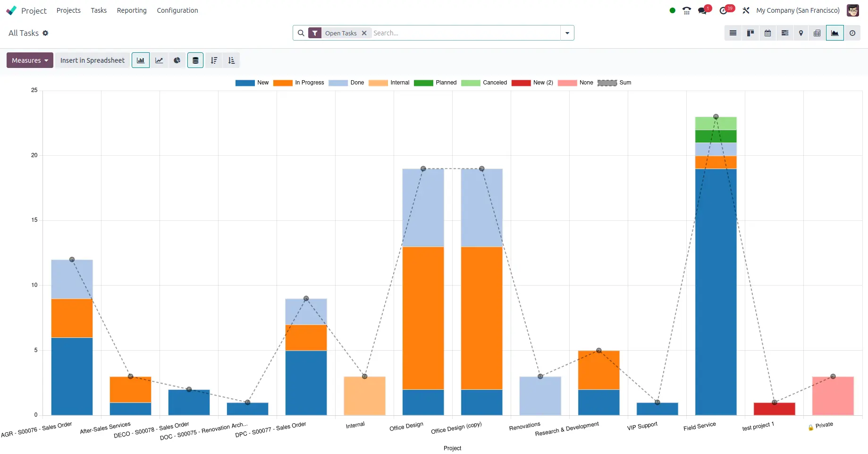Open the Reporting menu
Image resolution: width=868 pixels, height=454 pixels.
coord(132,10)
